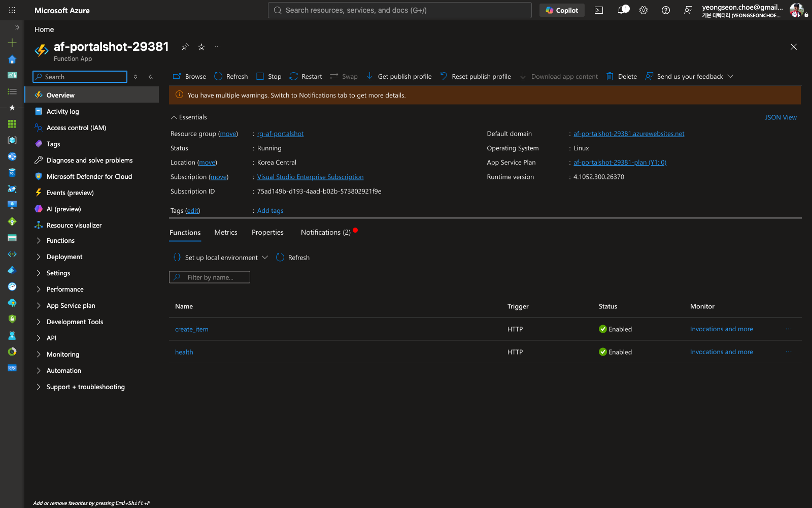Open Visual Studio Enterprise Subscription link

click(310, 177)
